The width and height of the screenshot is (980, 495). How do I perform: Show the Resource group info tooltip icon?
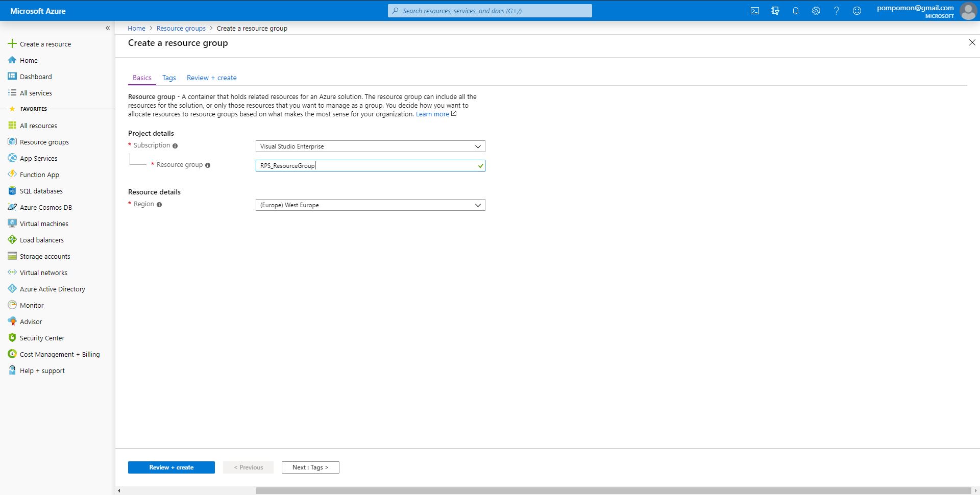(x=208, y=165)
